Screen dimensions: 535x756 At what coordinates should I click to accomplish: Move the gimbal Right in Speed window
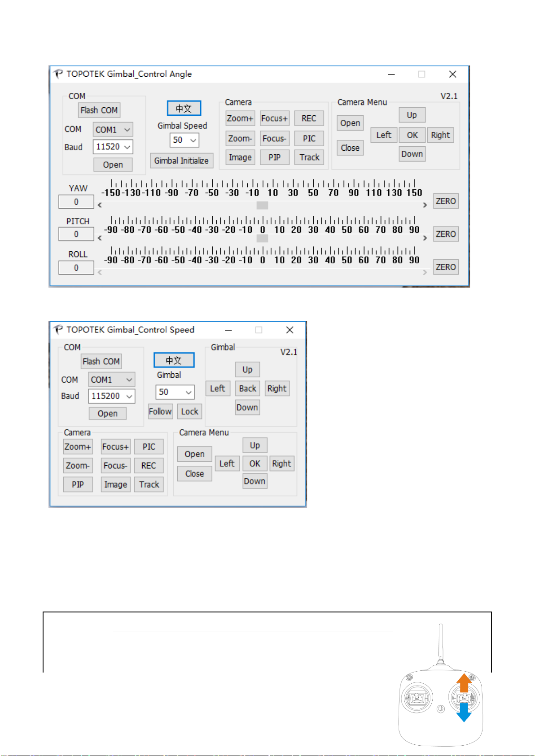tap(277, 389)
